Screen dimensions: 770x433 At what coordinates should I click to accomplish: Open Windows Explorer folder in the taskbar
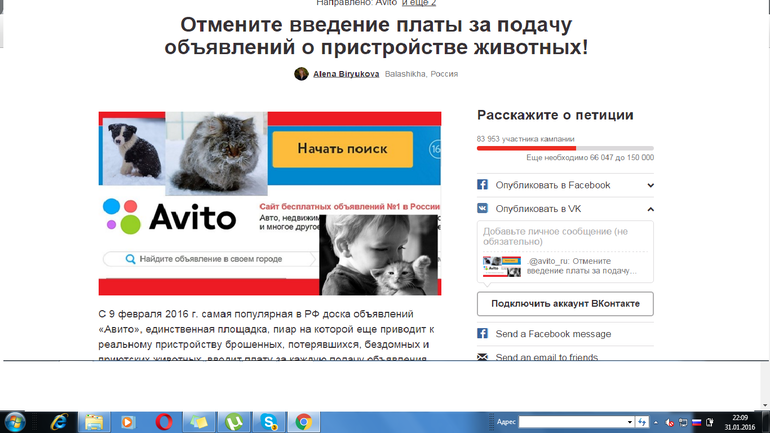pyautogui.click(x=92, y=421)
